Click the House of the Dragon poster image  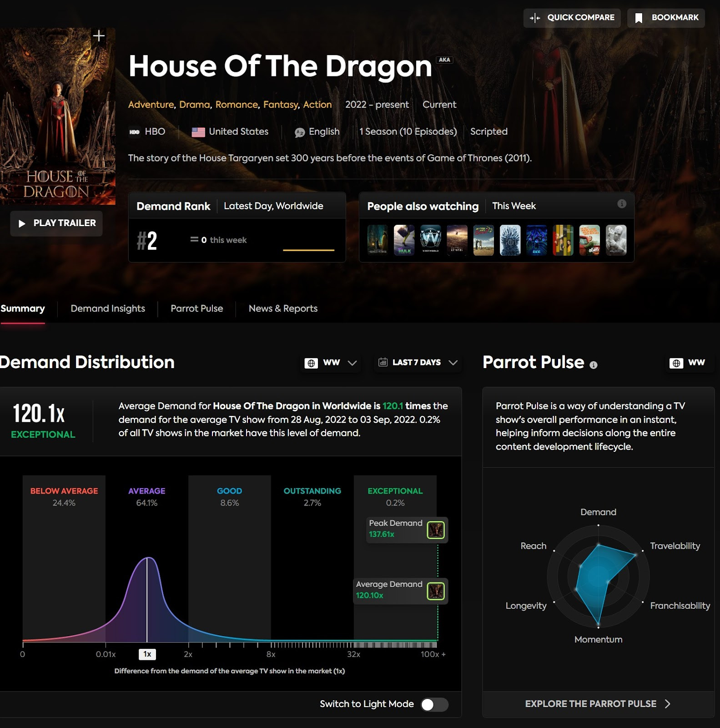point(58,116)
